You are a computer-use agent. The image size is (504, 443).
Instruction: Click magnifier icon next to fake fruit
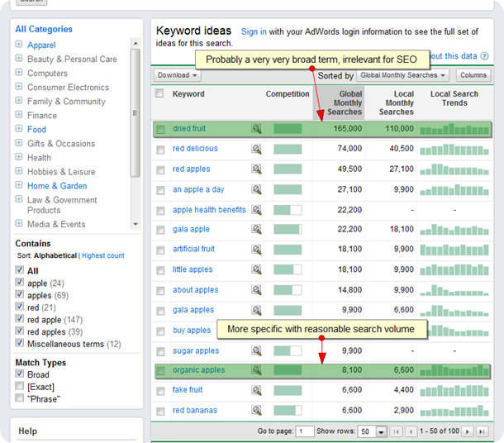[x=257, y=391]
